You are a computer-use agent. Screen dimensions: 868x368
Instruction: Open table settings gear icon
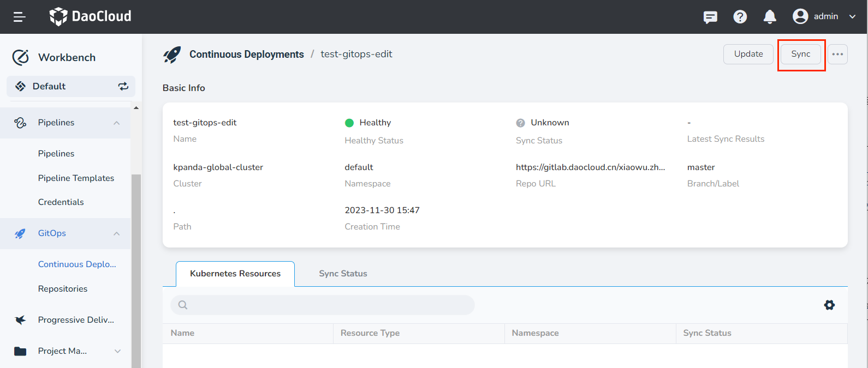coord(829,305)
